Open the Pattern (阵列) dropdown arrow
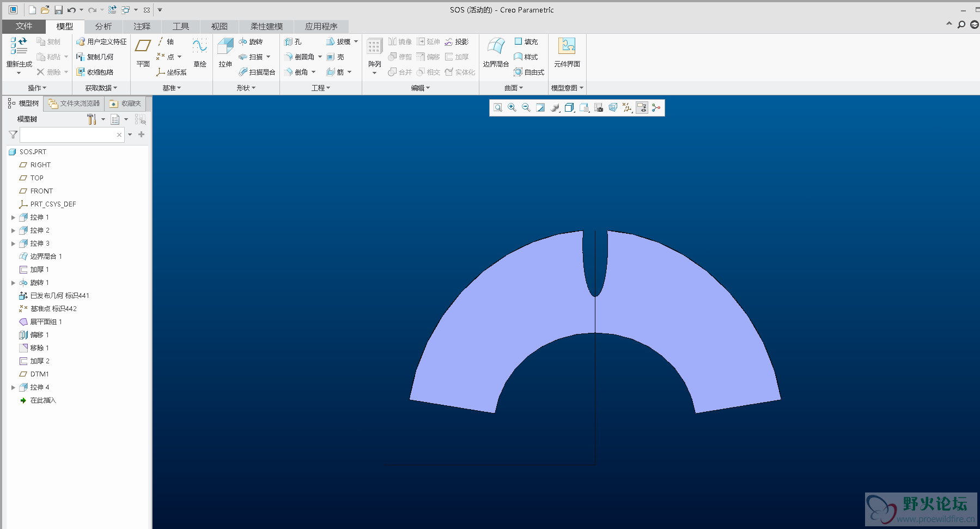Screen dimensions: 980x529 (x=374, y=73)
